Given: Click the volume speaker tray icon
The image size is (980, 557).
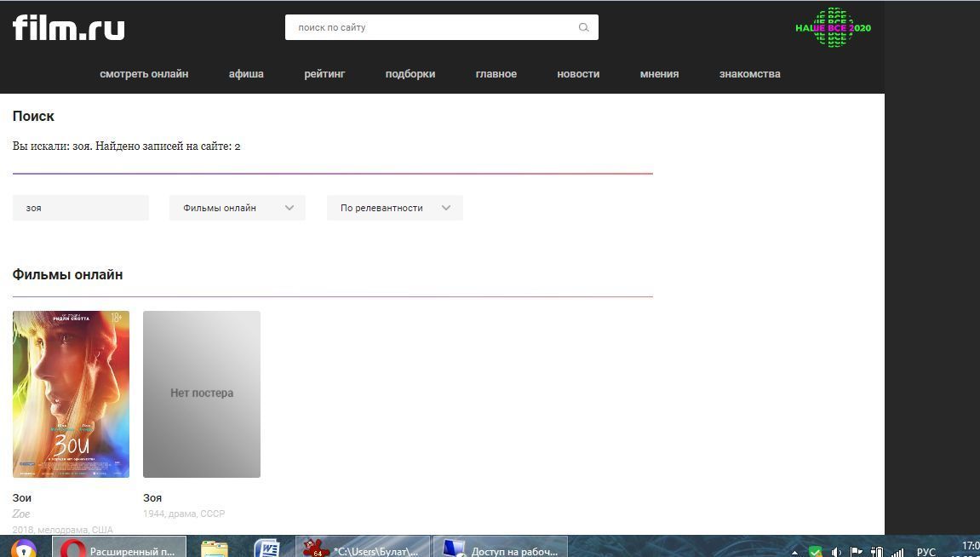Looking at the screenshot, I should (x=836, y=552).
